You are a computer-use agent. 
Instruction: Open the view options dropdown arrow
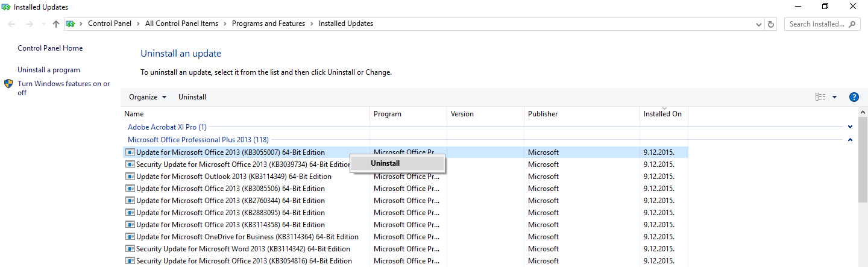tap(835, 97)
